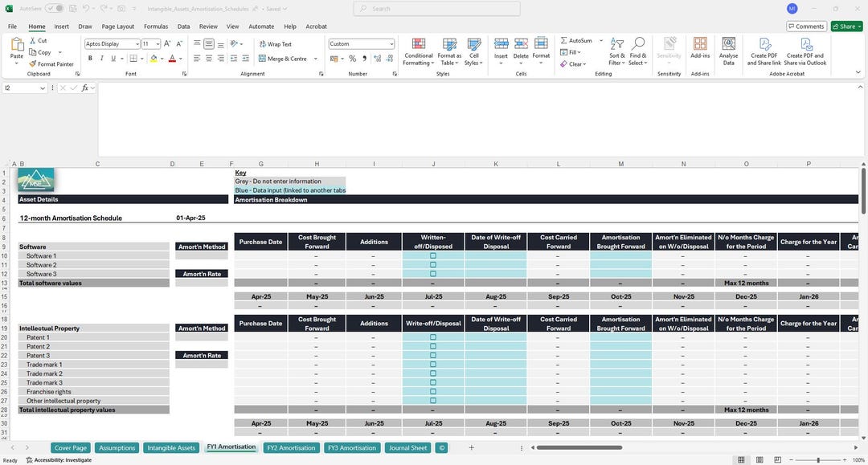The width and height of the screenshot is (868, 465).
Task: Click the zoom slider handle
Action: 818,460
